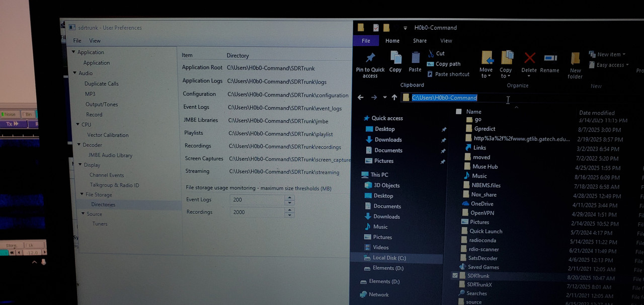Click Recordings size field 2000
This screenshot has height=305, width=644.
click(x=257, y=212)
